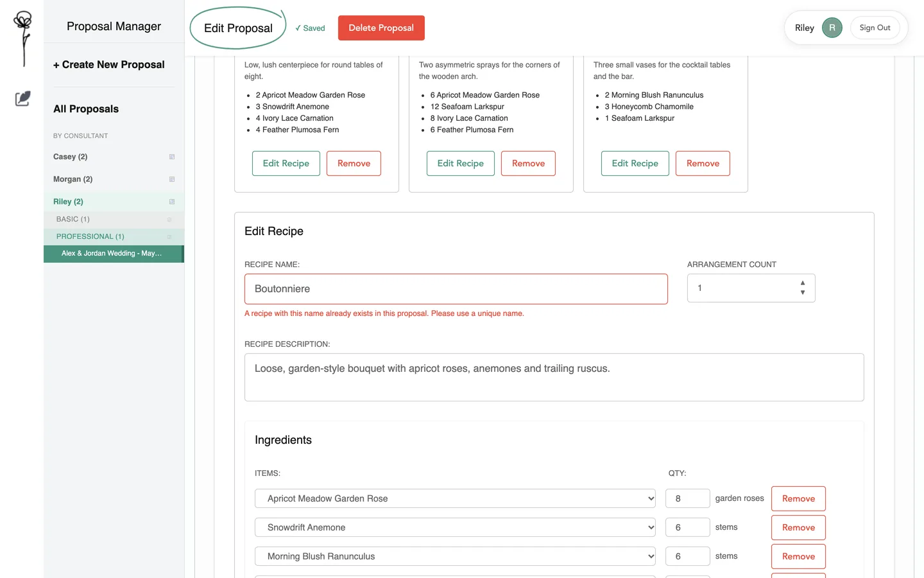Remove the round tables centerpiece recipe
This screenshot has height=578, width=924.
[x=354, y=163]
